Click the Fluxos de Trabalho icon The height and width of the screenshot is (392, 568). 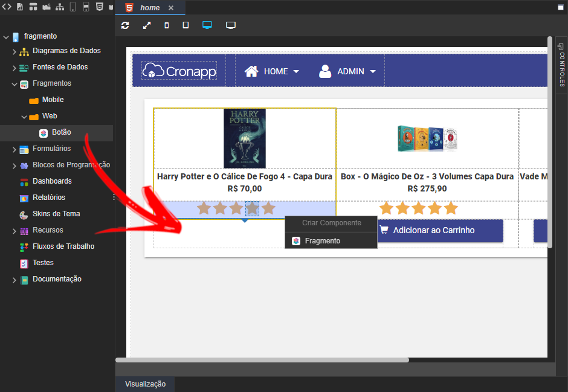pos(24,247)
